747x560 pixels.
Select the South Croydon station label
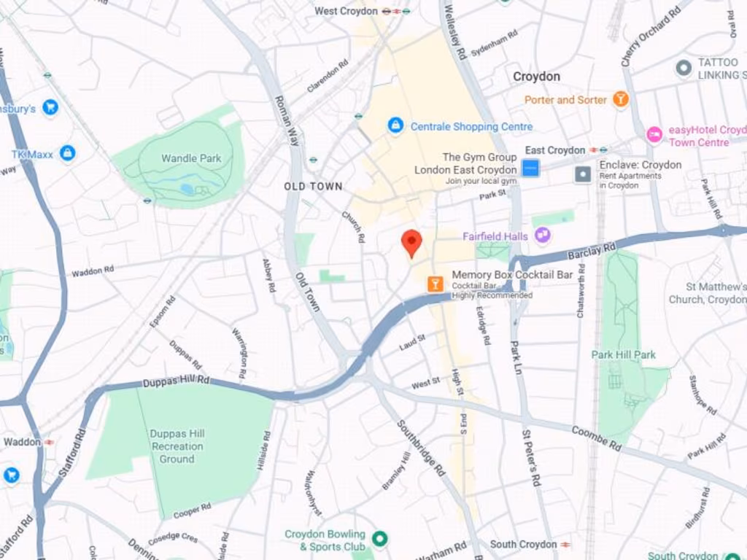click(523, 544)
